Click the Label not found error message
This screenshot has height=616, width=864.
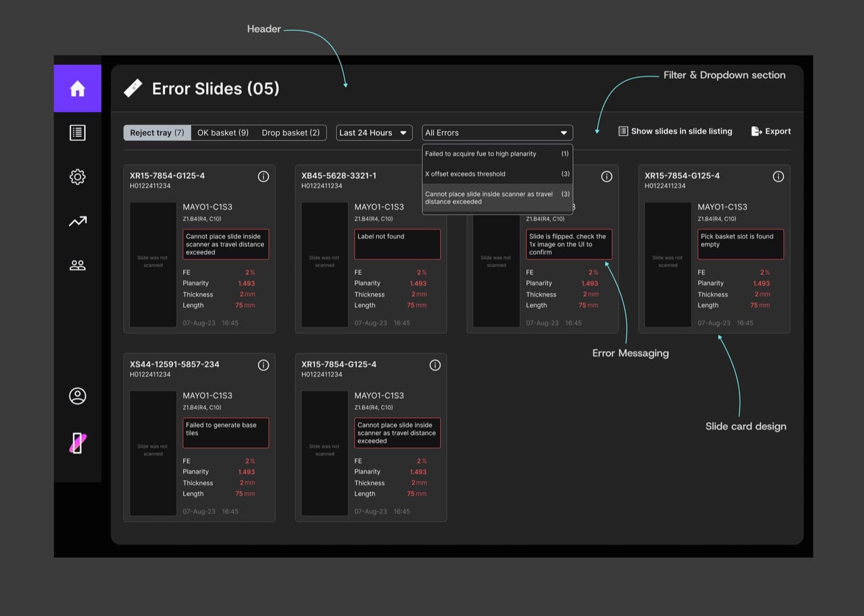(397, 244)
